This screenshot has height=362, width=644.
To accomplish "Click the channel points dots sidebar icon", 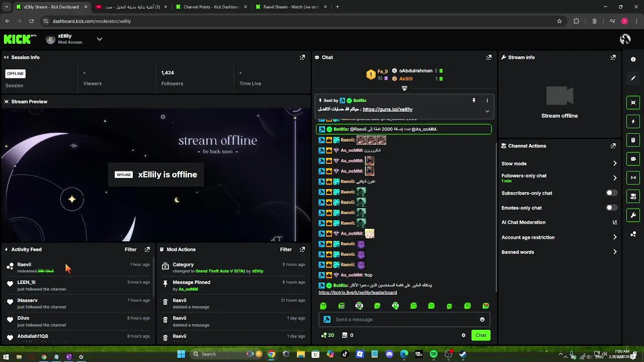I will click(x=633, y=234).
